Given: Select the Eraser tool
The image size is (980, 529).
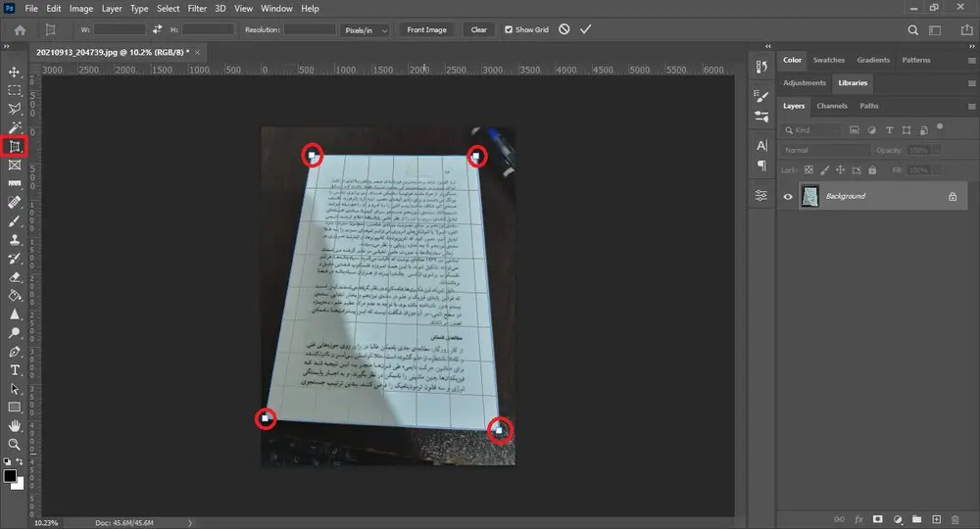Looking at the screenshot, I should (15, 277).
